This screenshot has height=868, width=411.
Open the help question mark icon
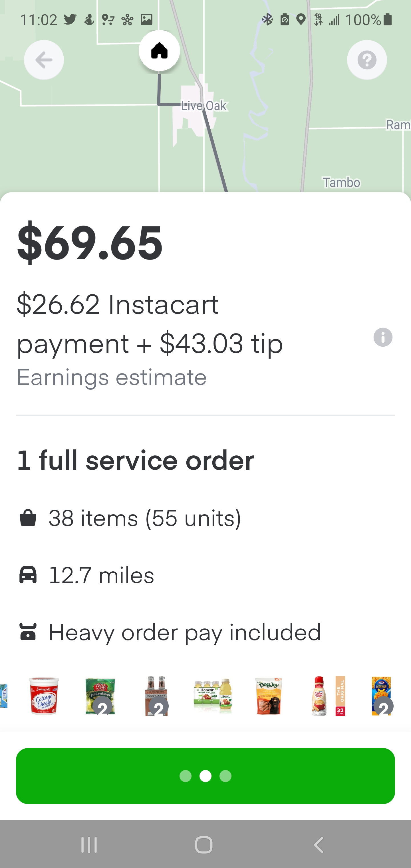366,60
